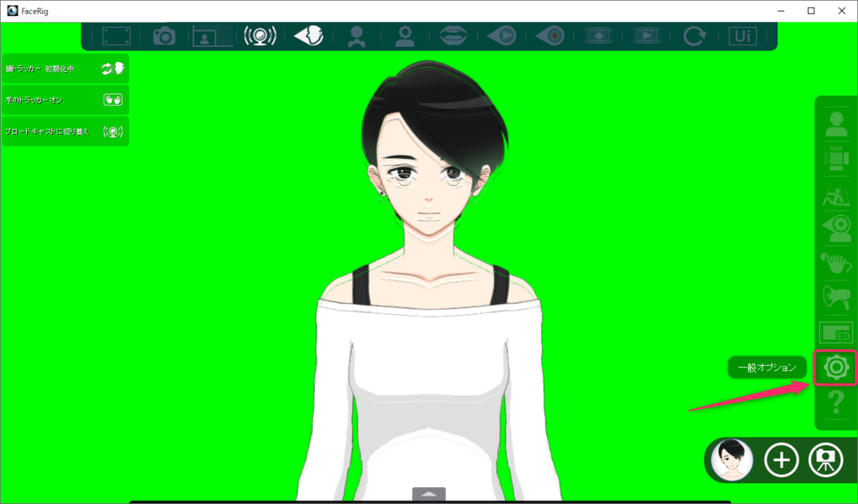Click the lips lip-sync icon in top toolbar

(453, 36)
